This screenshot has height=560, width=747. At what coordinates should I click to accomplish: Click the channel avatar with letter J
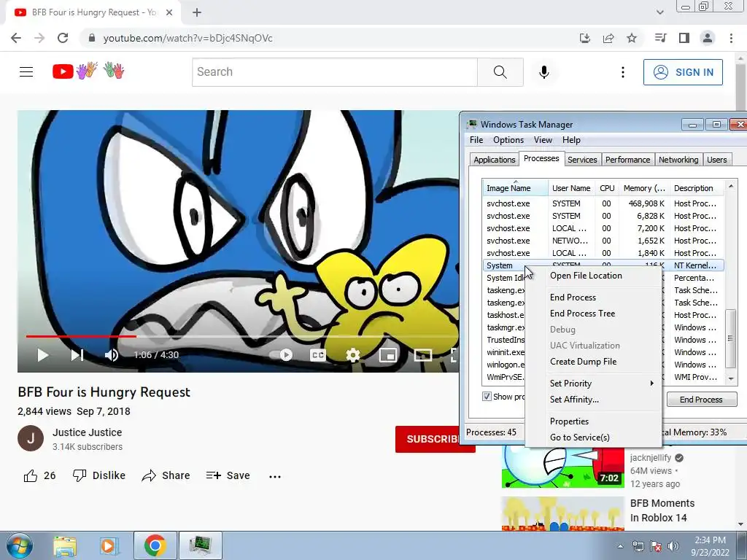click(31, 438)
